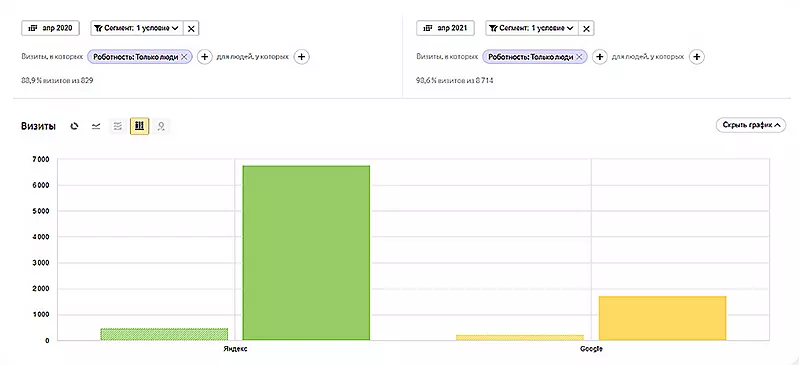Click the hatched yellow Google 2020 bar
The height and width of the screenshot is (365, 800).
520,337
